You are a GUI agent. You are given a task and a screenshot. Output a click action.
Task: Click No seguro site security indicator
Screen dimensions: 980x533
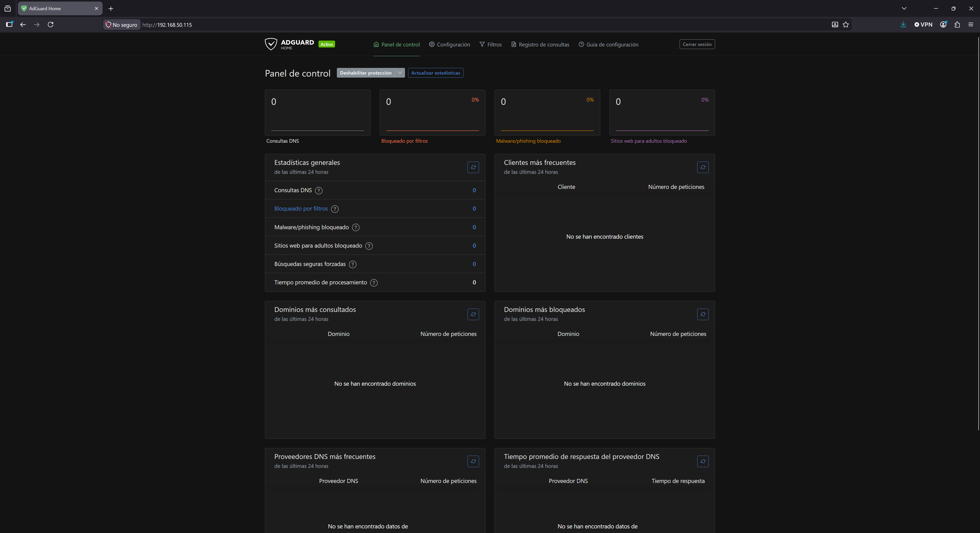click(x=121, y=25)
